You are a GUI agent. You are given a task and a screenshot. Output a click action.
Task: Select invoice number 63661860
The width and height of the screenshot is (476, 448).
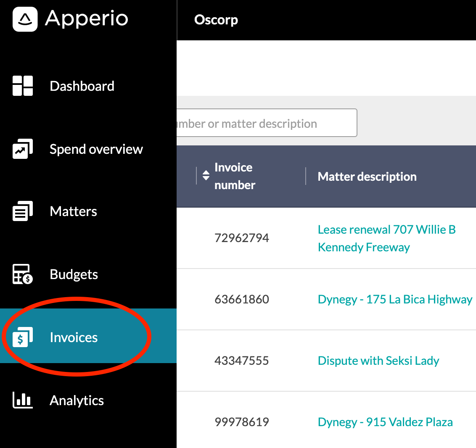pos(242,299)
